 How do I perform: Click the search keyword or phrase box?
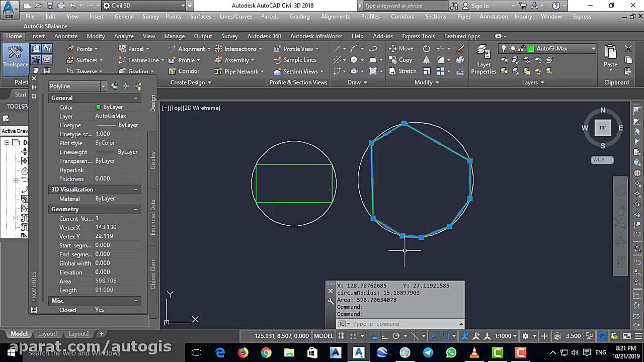pos(403,6)
